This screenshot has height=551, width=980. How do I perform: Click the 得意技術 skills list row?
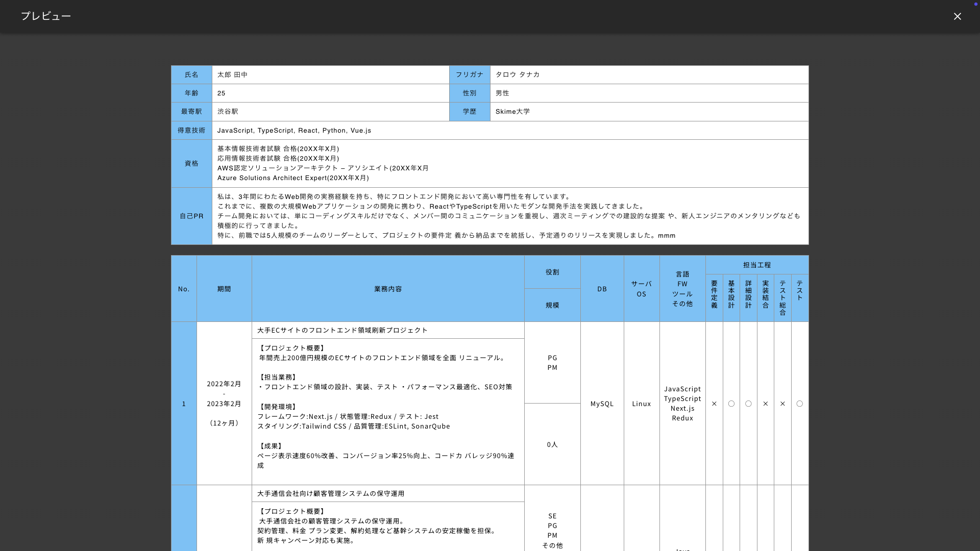pyautogui.click(x=294, y=131)
